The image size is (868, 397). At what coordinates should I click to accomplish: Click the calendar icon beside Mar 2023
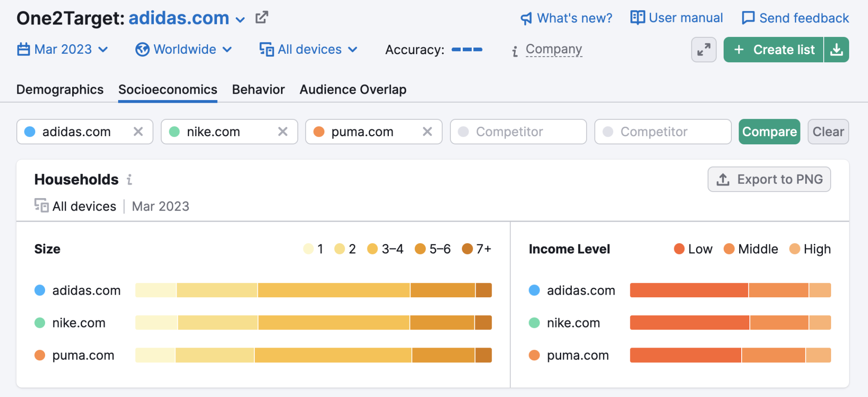pos(23,49)
